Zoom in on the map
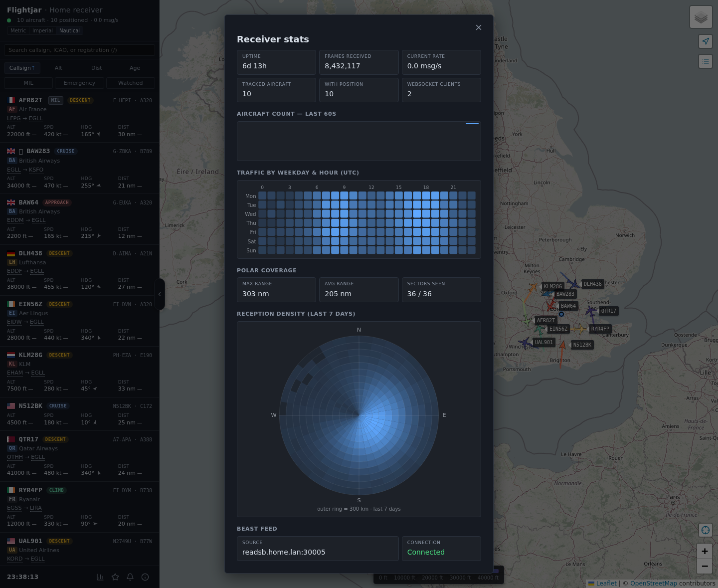The height and width of the screenshot is (588, 718). (705, 551)
